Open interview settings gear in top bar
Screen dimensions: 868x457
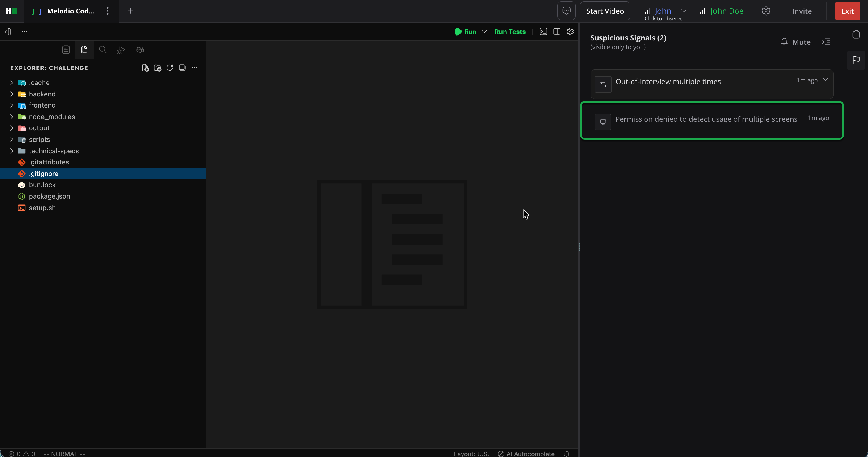(766, 11)
